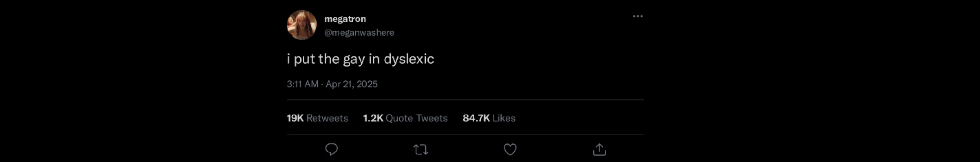980x162 pixels.
Task: Retweet the post using arrows icon
Action: click(421, 149)
